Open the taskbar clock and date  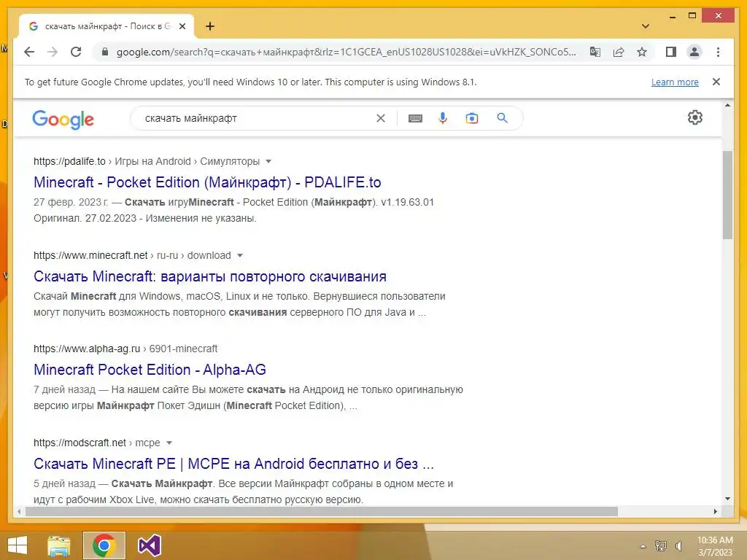pyautogui.click(x=715, y=546)
